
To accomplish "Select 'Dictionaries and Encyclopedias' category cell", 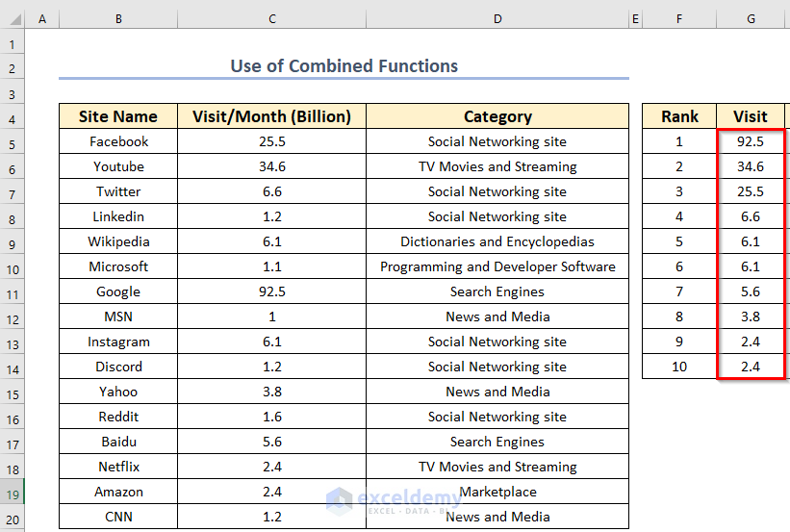I will (497, 241).
